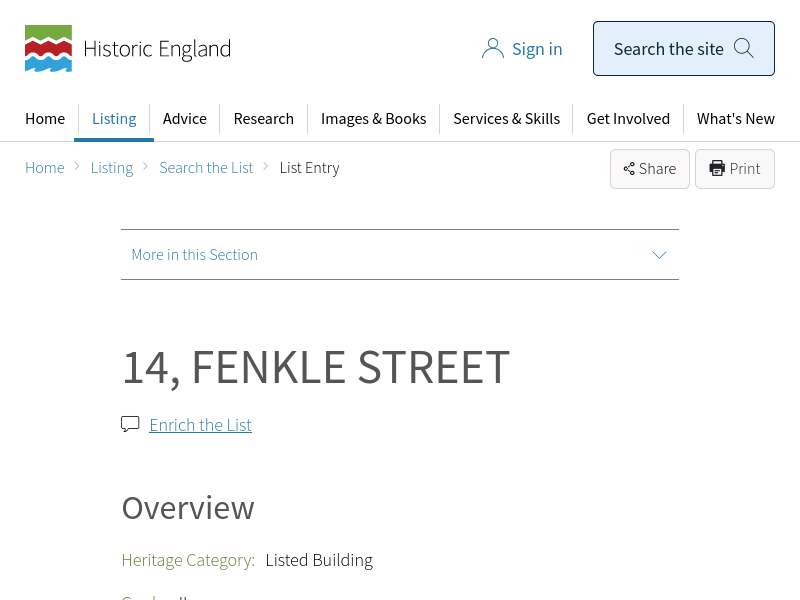
Task: Click Search the List breadcrumb
Action: coord(206,168)
